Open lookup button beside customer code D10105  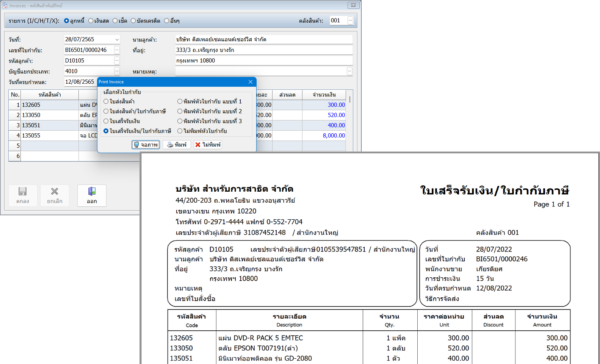(117, 60)
